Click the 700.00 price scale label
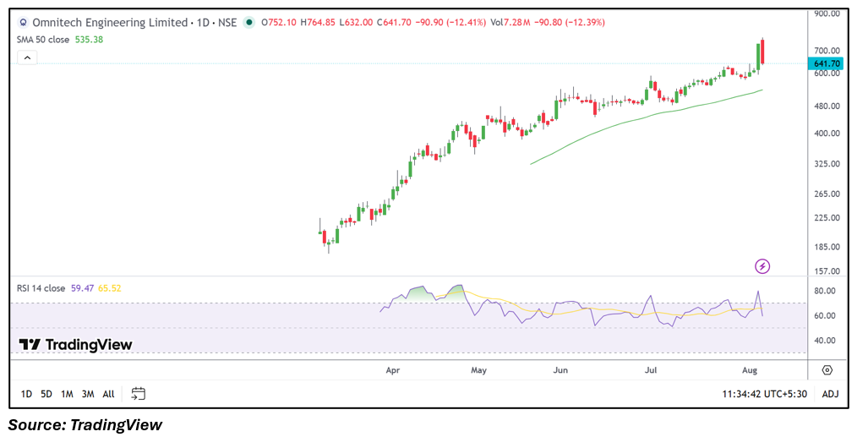868x437 pixels. (827, 51)
